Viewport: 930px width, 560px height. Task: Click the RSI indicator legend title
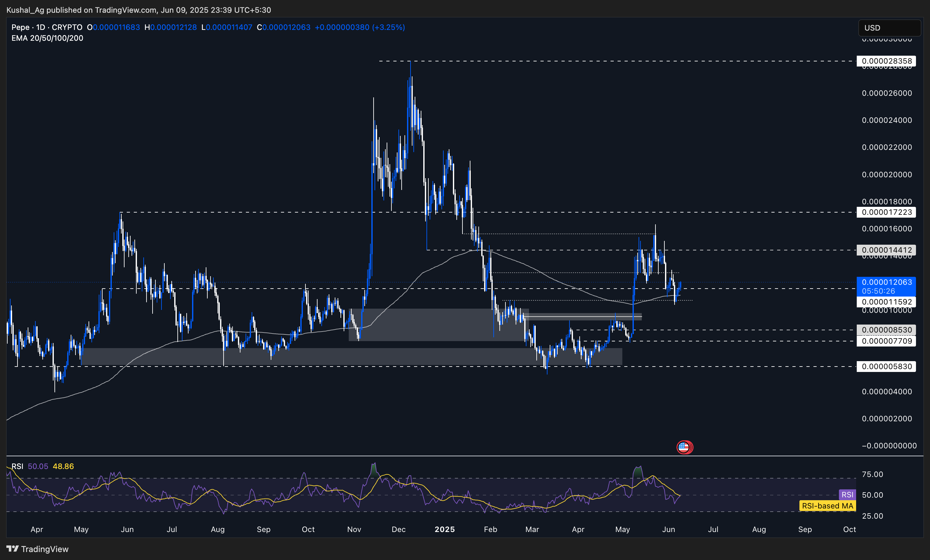click(18, 466)
